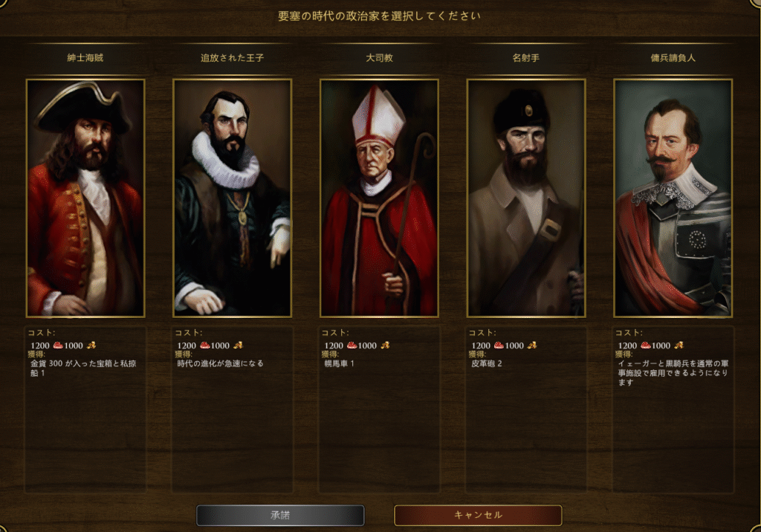Click gold coin icon under 紳士海賊 cost
The image size is (761, 532).
click(91, 345)
